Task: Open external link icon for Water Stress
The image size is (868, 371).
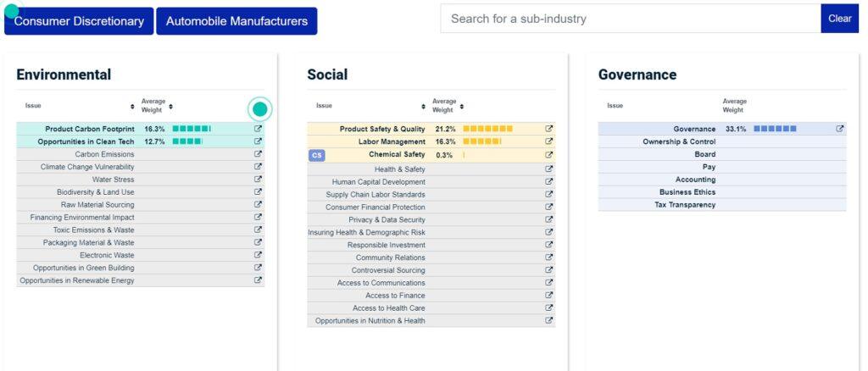Action: click(x=258, y=179)
